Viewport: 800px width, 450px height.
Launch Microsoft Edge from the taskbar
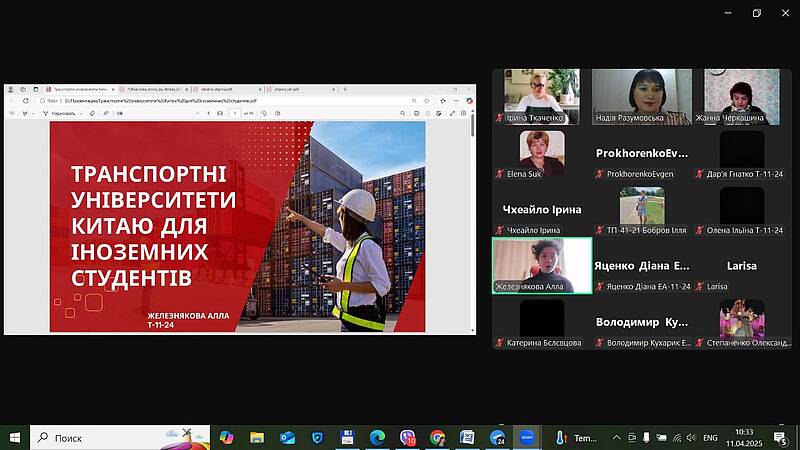(x=377, y=438)
